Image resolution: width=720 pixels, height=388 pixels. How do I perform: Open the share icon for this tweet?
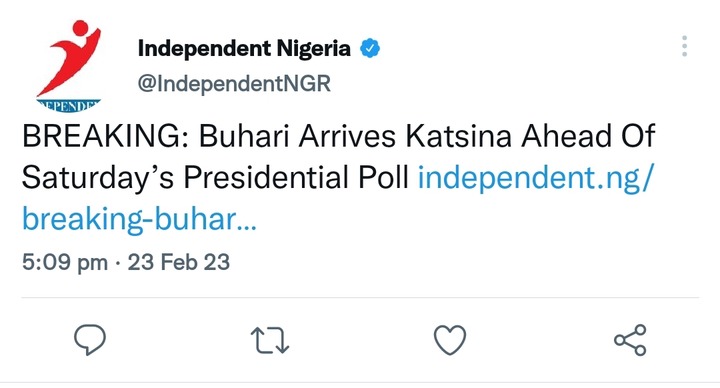[x=630, y=340]
